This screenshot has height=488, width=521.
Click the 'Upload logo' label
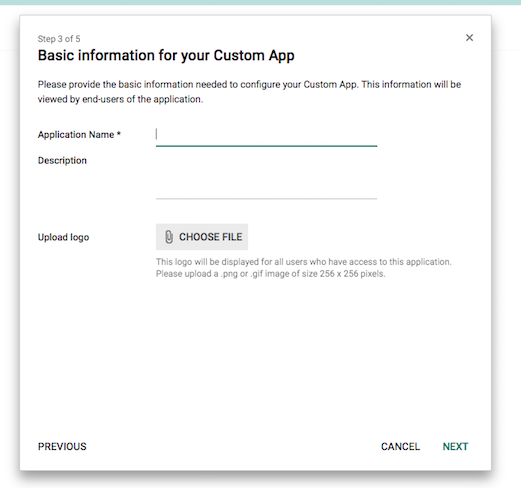point(63,237)
